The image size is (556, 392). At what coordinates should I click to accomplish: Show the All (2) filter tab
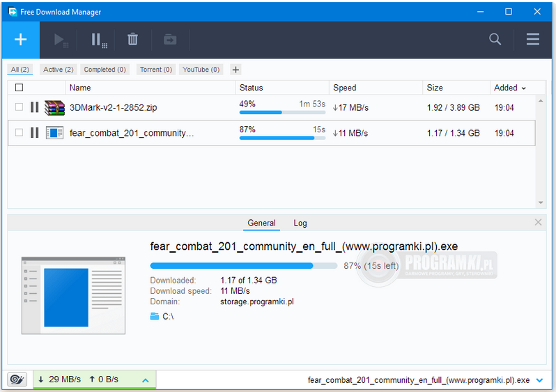coord(20,70)
